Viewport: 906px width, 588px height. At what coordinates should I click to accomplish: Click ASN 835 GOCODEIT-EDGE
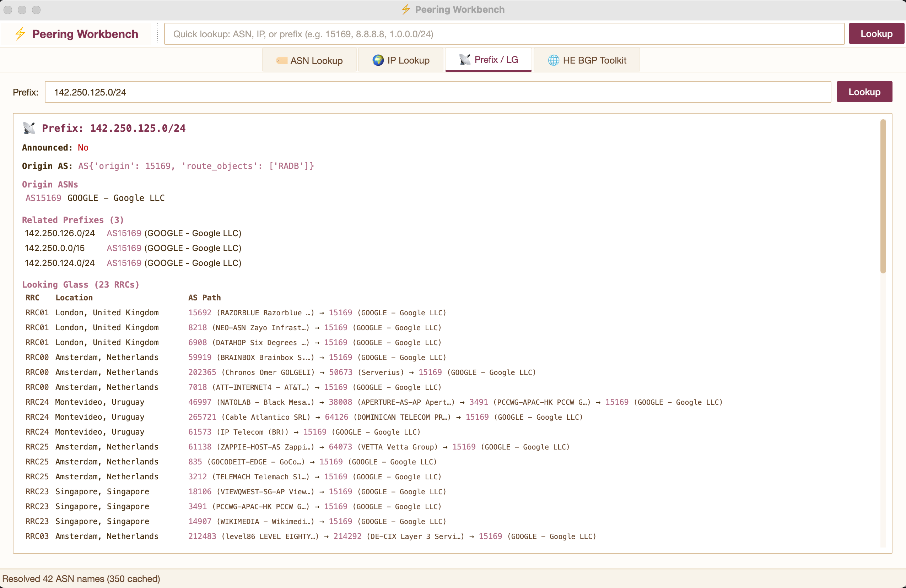(x=195, y=461)
